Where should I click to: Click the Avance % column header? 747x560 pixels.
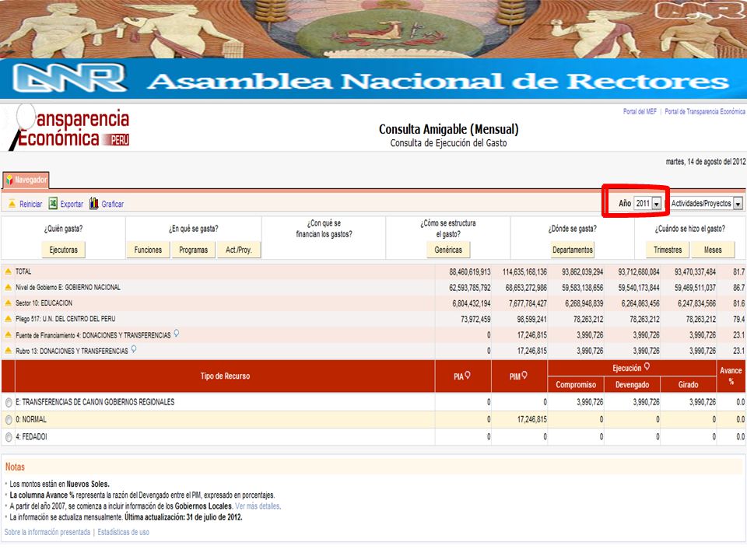[731, 376]
